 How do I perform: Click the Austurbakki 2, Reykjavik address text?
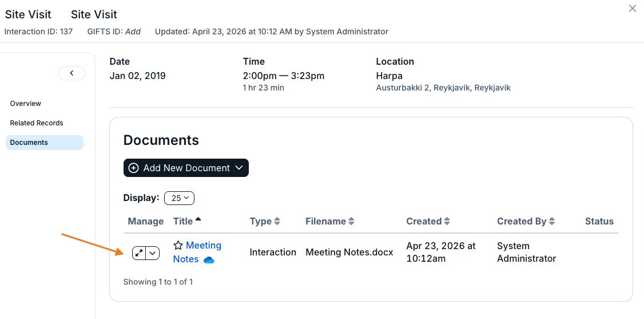tap(443, 88)
